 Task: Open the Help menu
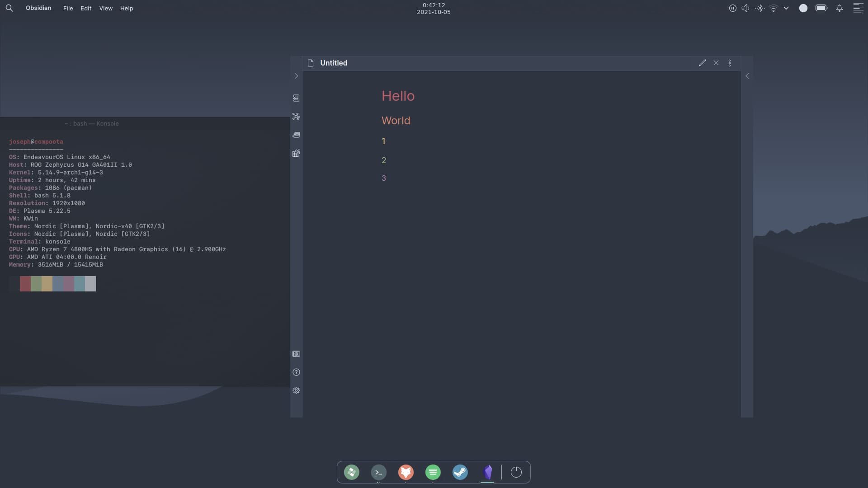point(127,8)
